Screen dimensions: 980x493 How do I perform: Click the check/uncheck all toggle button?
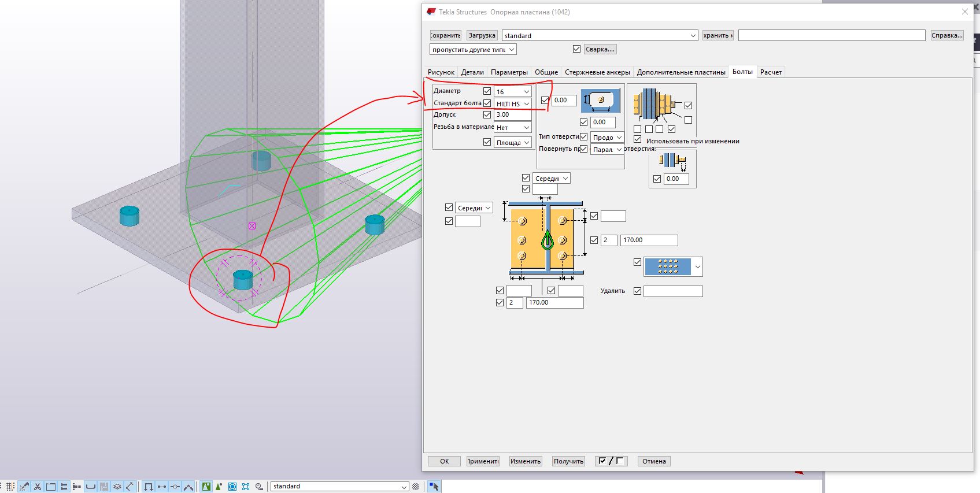click(x=611, y=461)
